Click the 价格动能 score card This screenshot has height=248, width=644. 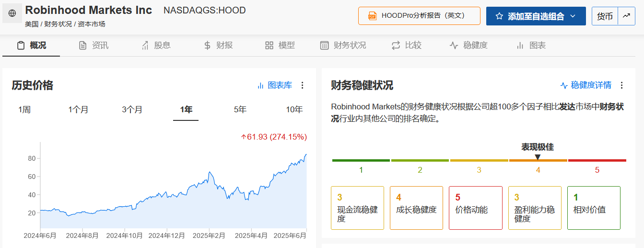pos(475,208)
